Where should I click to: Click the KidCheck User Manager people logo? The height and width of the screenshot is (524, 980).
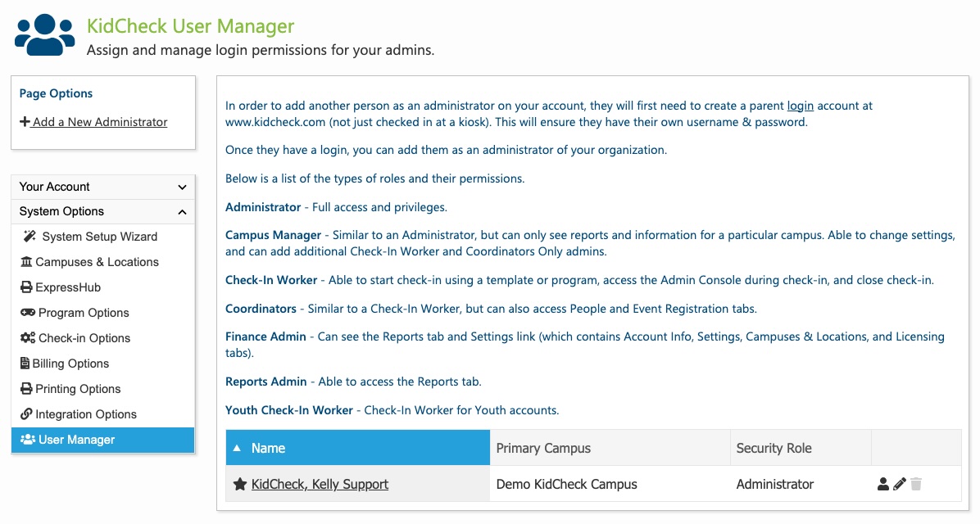click(45, 35)
